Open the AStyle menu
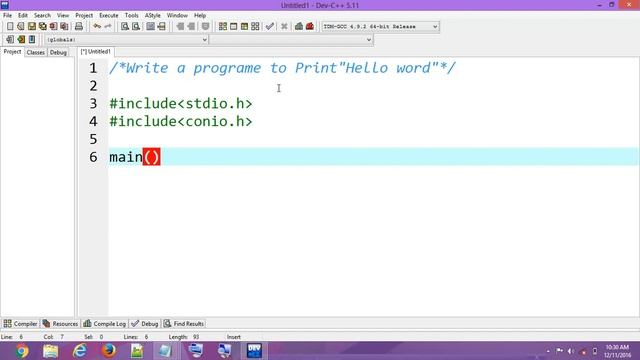This screenshot has height=360, width=640. 153,16
